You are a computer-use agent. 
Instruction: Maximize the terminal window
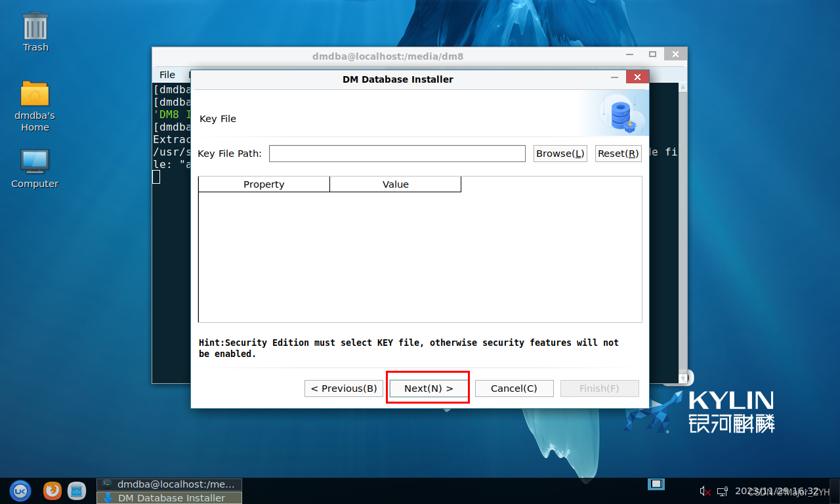point(652,54)
